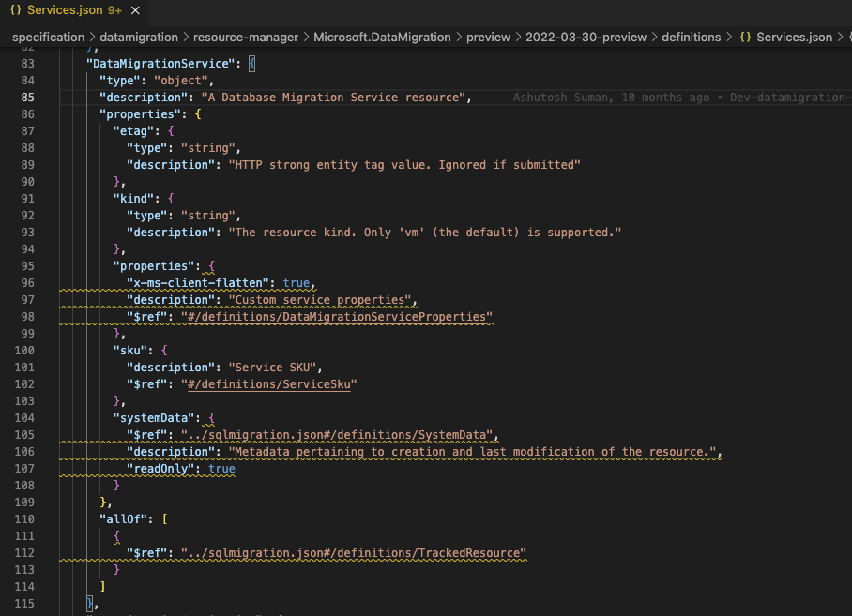Click the "etag" property key
Image resolution: width=852 pixels, height=616 pixels.
(x=133, y=131)
